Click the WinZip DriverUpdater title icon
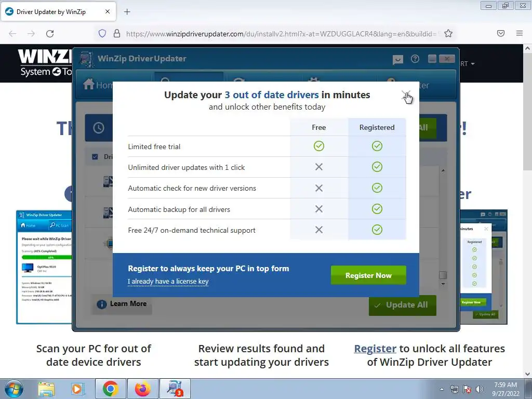This screenshot has width=532, height=399. click(87, 59)
